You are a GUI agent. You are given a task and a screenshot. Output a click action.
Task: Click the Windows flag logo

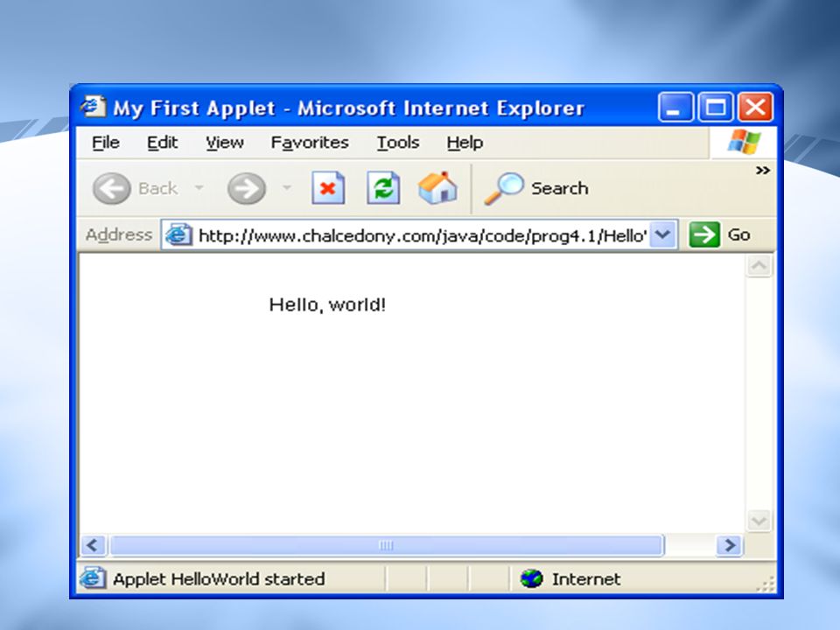click(744, 142)
